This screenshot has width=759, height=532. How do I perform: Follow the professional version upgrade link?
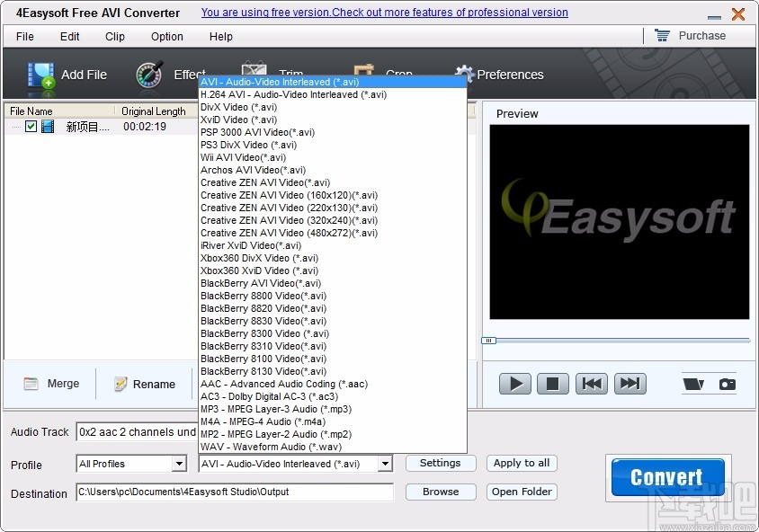click(384, 12)
